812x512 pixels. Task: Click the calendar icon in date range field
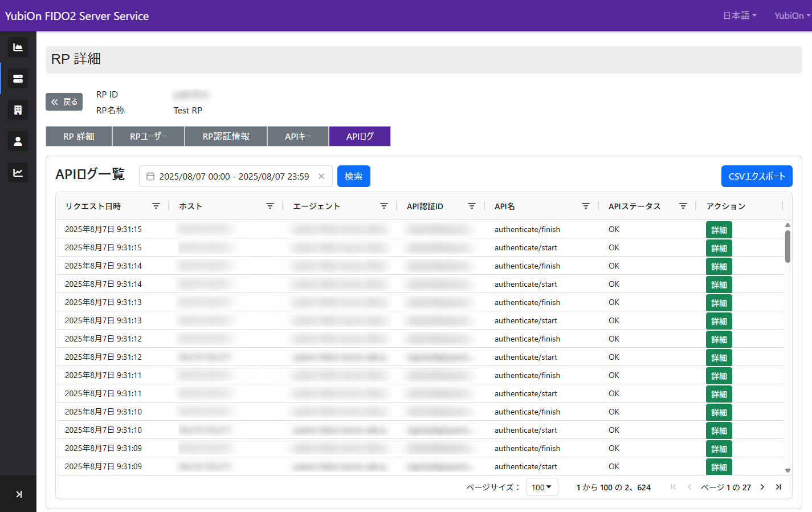150,177
